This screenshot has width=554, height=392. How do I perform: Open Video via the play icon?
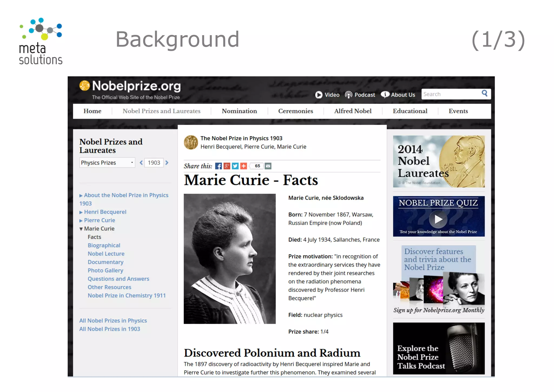(319, 95)
